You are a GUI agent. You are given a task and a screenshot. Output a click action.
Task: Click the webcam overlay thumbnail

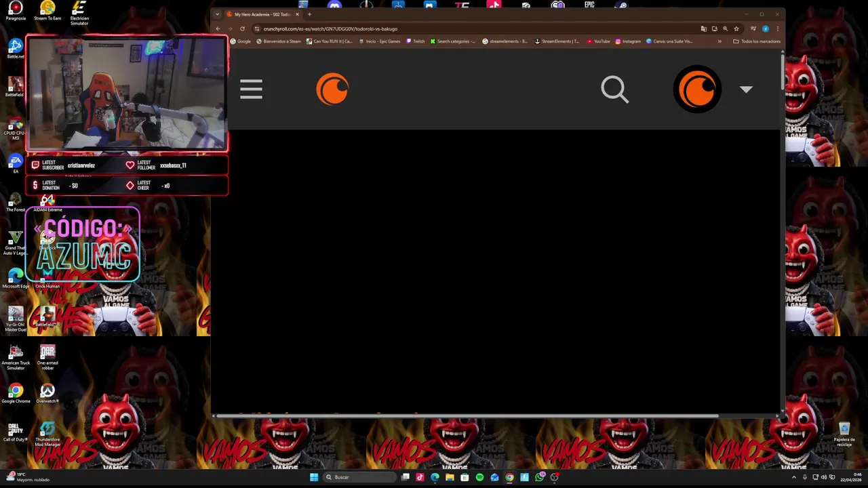127,94
